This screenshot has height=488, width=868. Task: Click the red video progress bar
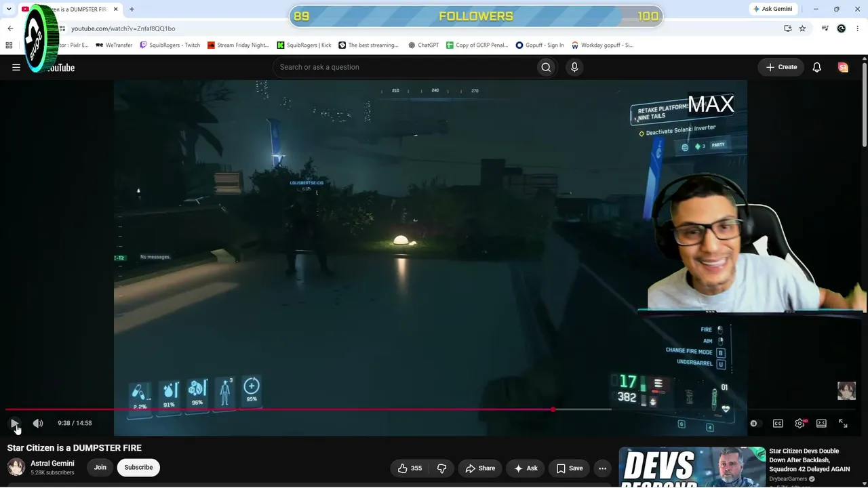click(279, 409)
